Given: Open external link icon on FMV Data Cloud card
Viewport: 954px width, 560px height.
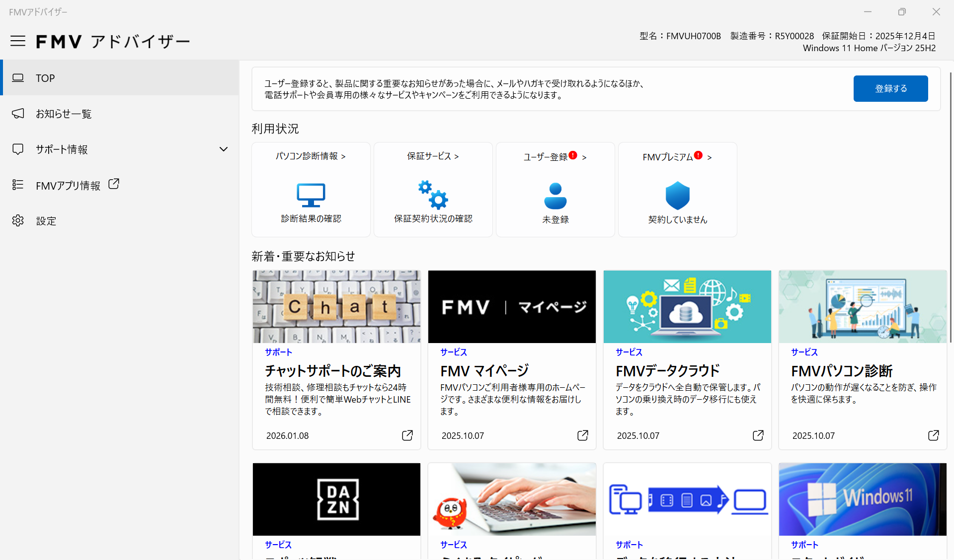Looking at the screenshot, I should 758,435.
